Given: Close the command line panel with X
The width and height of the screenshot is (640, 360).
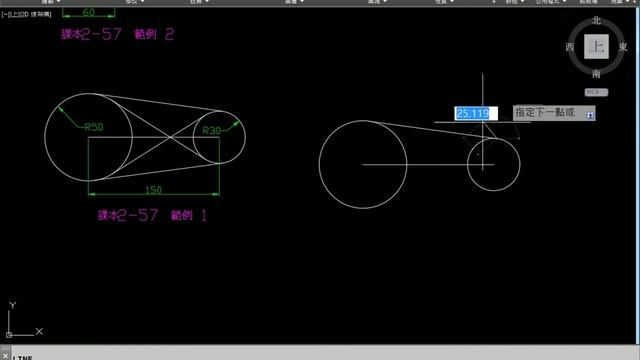Looking at the screenshot, I should [x=5, y=356].
